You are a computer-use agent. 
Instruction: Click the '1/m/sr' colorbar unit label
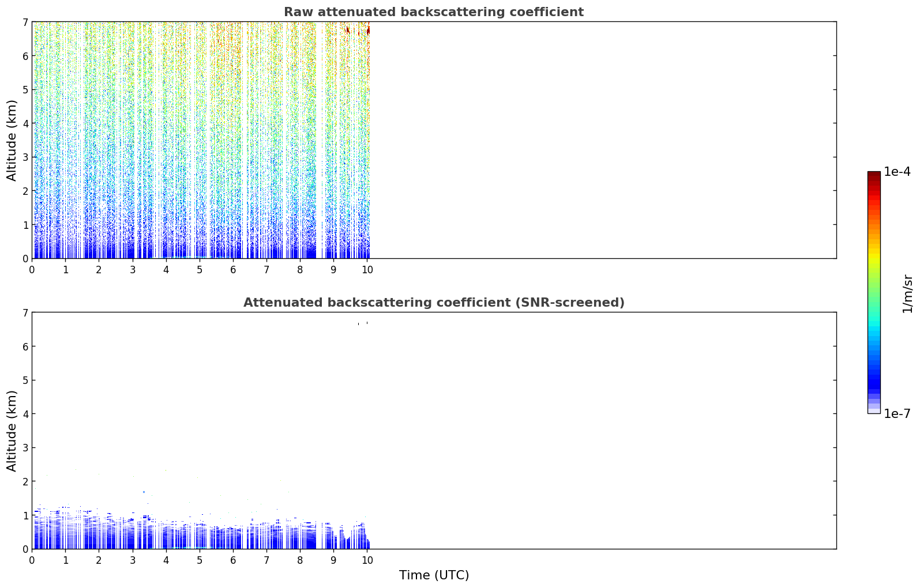tap(908, 293)
